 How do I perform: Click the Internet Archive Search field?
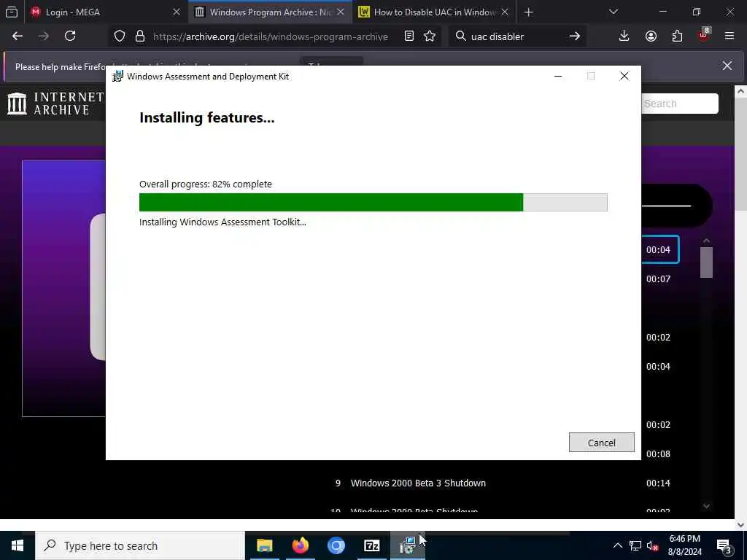(x=680, y=104)
